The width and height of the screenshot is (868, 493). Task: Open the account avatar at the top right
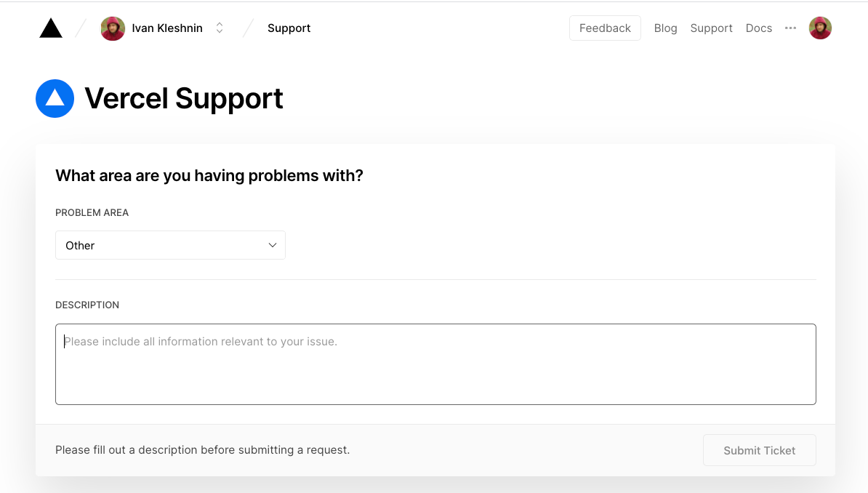tap(820, 28)
